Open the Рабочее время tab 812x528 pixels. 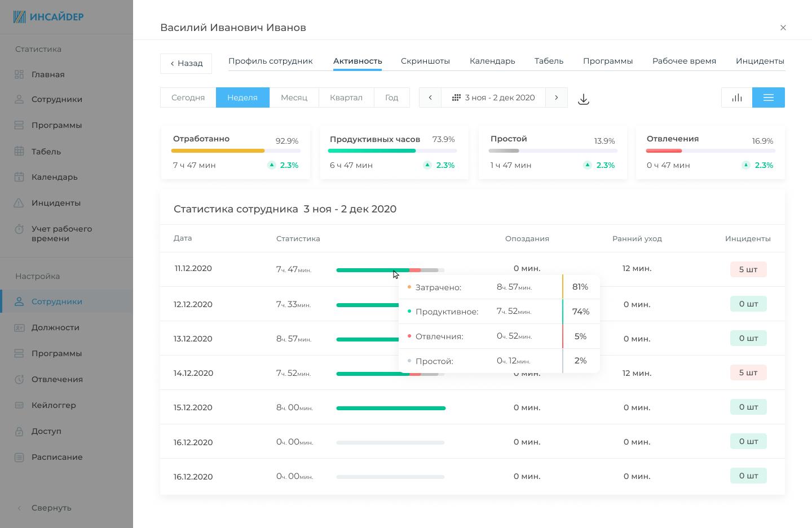pos(684,61)
